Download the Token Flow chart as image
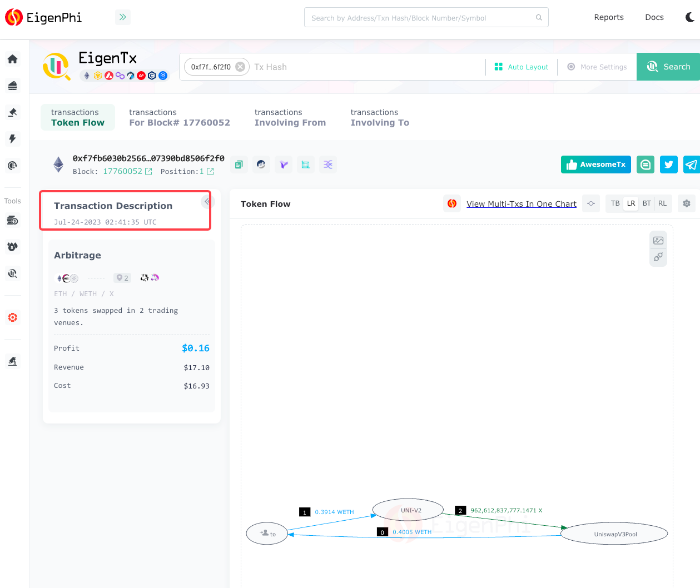The image size is (700, 588). coord(658,240)
